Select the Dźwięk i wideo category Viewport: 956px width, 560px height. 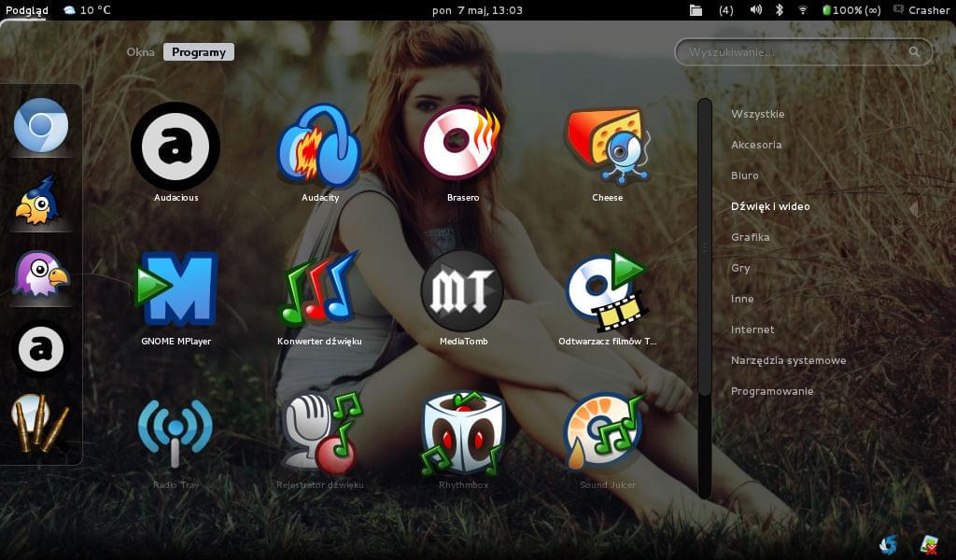coord(770,206)
